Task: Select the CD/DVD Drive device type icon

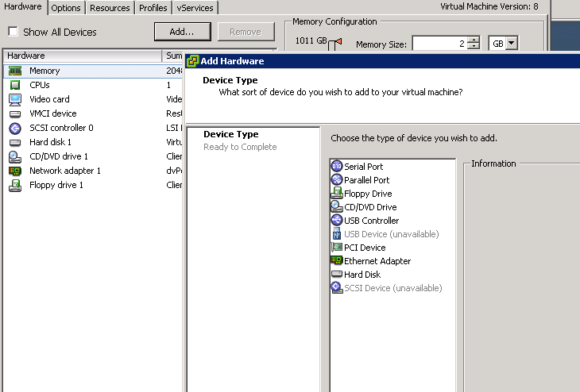Action: 337,207
